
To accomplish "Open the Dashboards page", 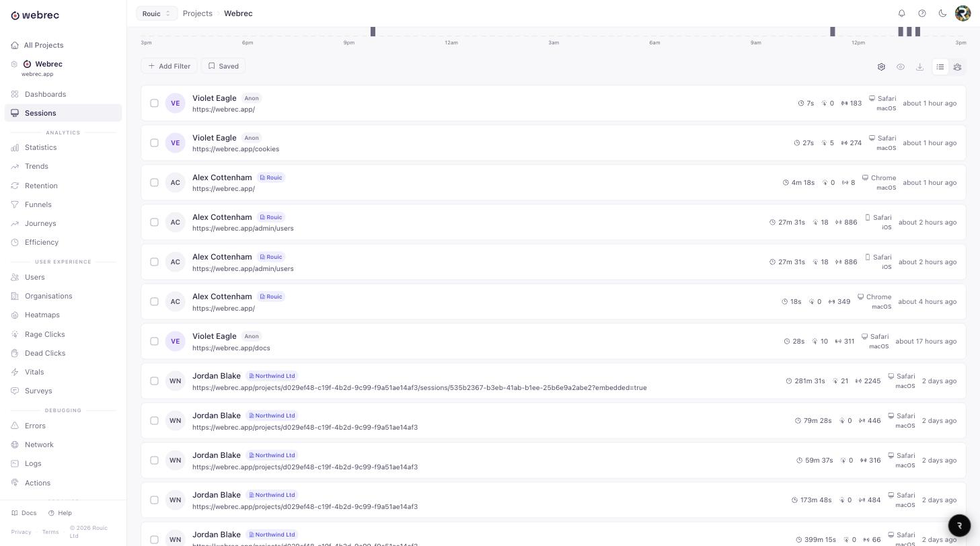I will point(45,94).
